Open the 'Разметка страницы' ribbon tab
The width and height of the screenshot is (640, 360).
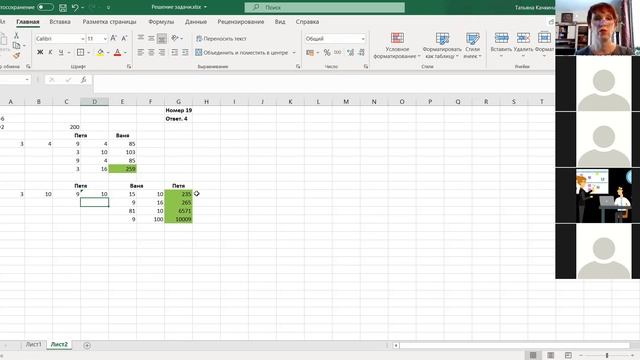pyautogui.click(x=109, y=22)
